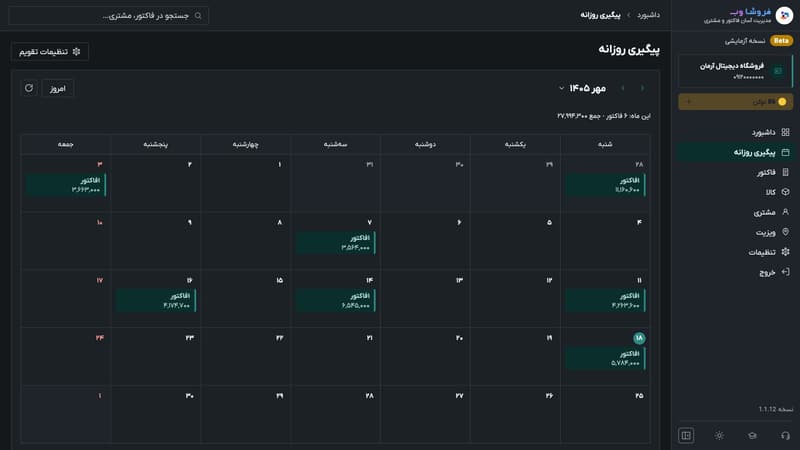Collapse the sidebar with the panel icon
The image size is (800, 450).
[x=686, y=435]
